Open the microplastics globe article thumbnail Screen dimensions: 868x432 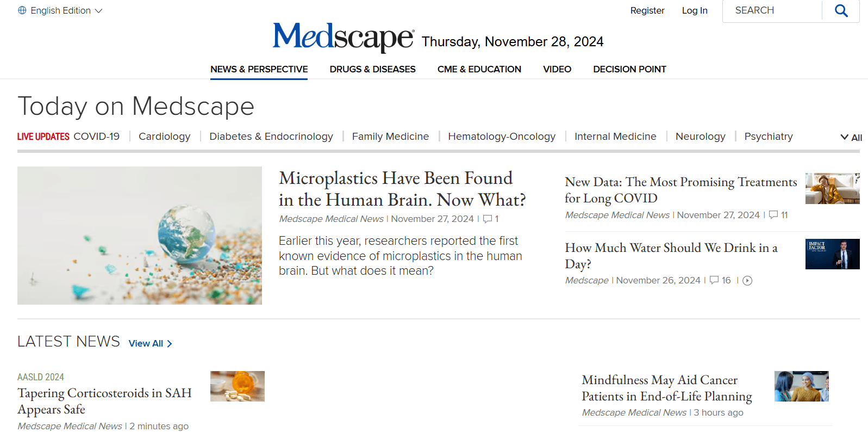[140, 236]
